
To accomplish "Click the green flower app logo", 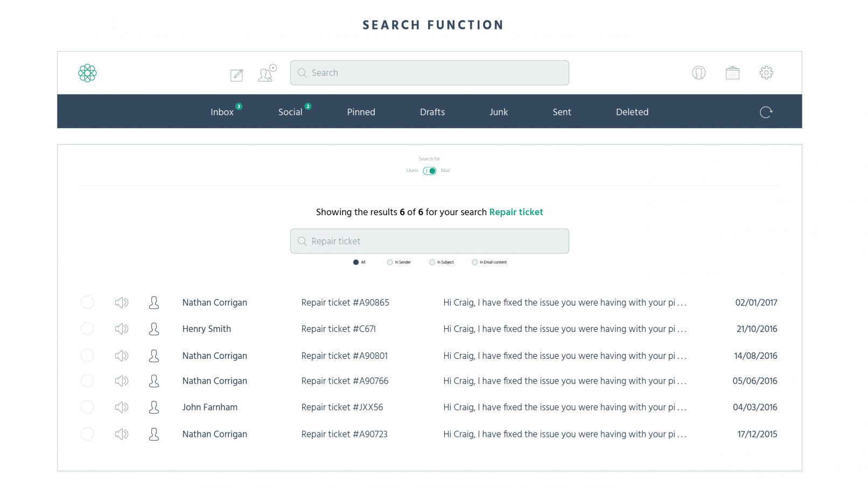I will click(87, 73).
